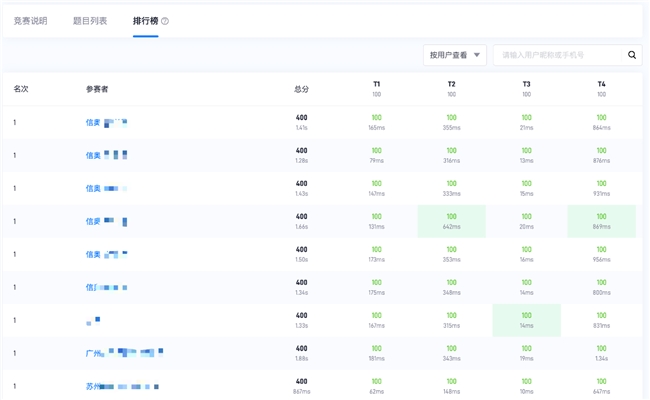650x400 pixels.
Task: Click the 参赛者 column header
Action: tap(97, 89)
